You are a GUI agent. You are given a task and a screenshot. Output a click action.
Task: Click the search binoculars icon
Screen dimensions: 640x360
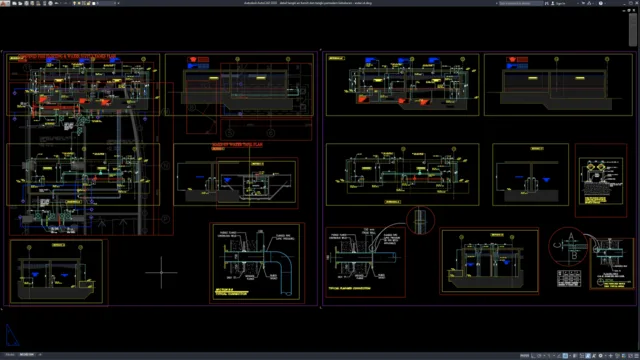tap(547, 3)
